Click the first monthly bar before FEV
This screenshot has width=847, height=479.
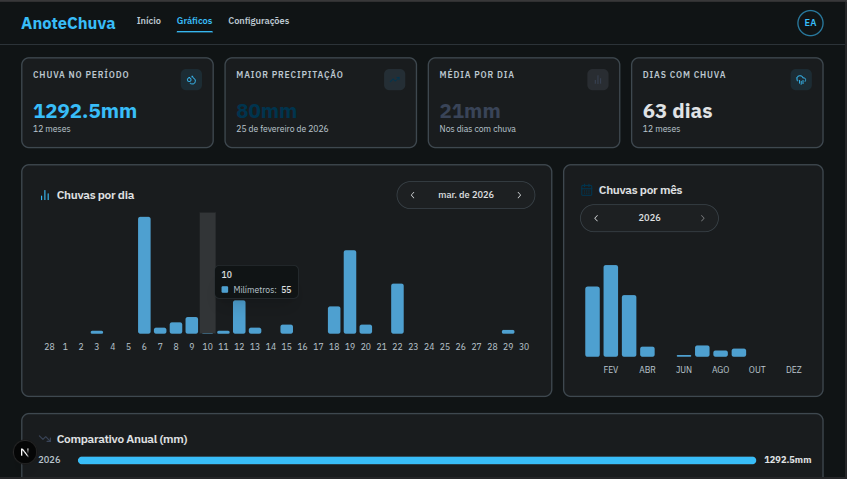pyautogui.click(x=592, y=321)
